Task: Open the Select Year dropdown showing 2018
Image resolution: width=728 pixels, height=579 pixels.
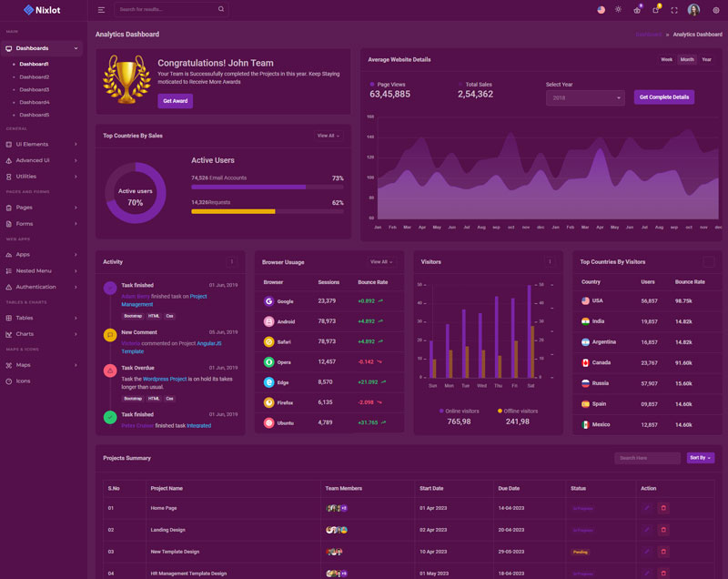Action: [x=584, y=97]
